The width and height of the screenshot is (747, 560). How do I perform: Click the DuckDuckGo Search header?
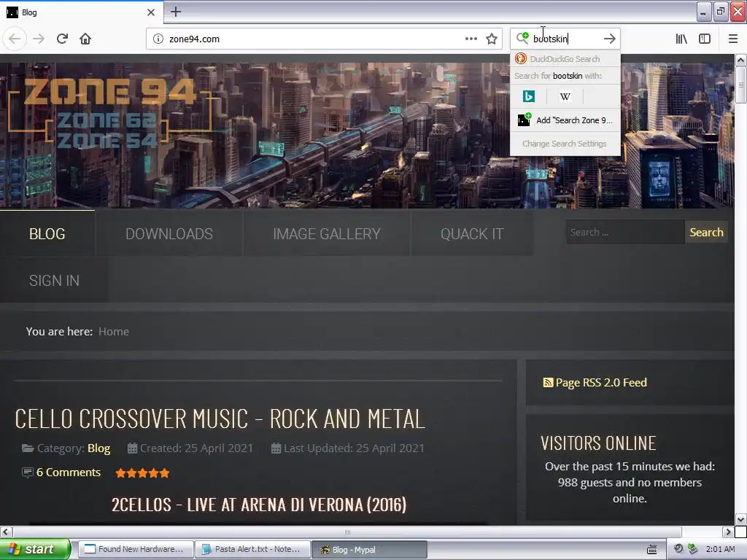point(565,59)
